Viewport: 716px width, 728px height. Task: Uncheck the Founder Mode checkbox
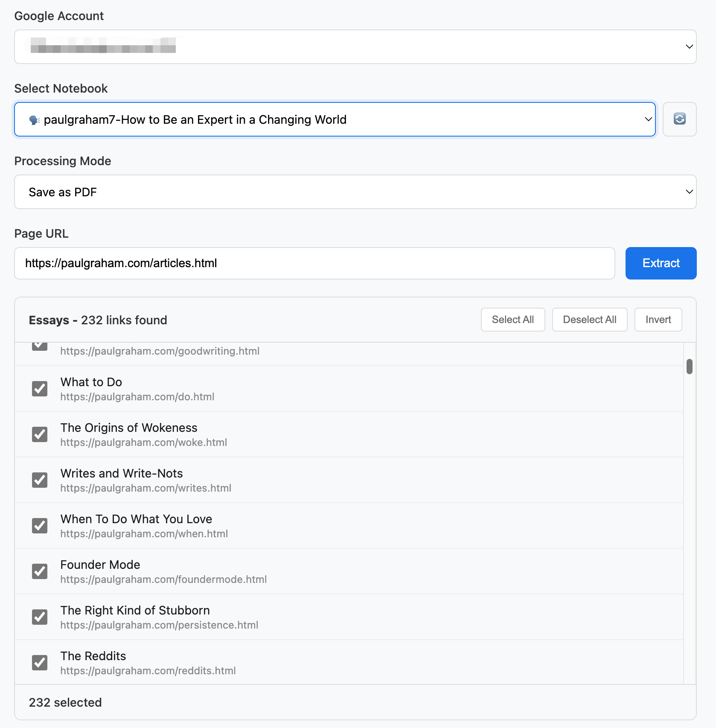pyautogui.click(x=40, y=571)
